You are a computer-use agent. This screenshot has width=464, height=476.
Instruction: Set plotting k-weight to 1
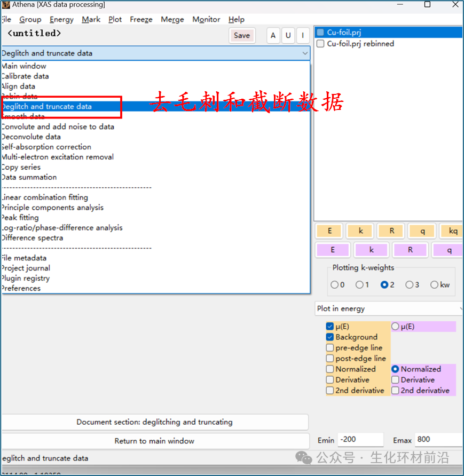359,285
